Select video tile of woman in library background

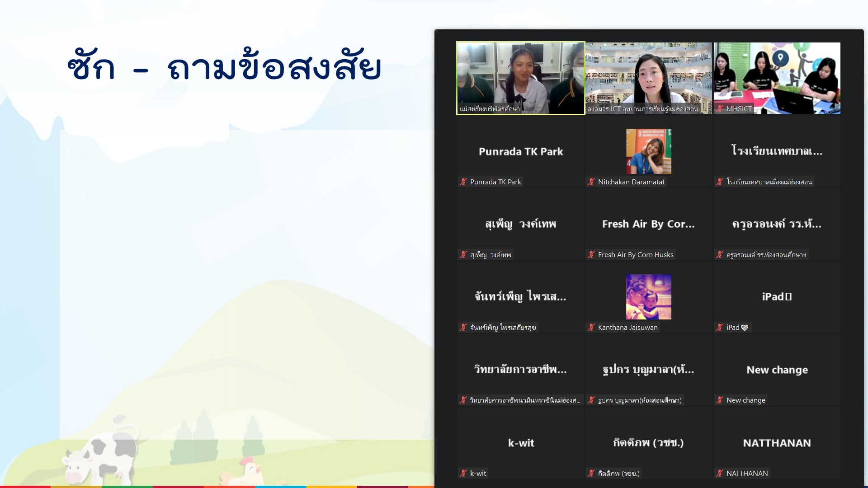pos(648,78)
